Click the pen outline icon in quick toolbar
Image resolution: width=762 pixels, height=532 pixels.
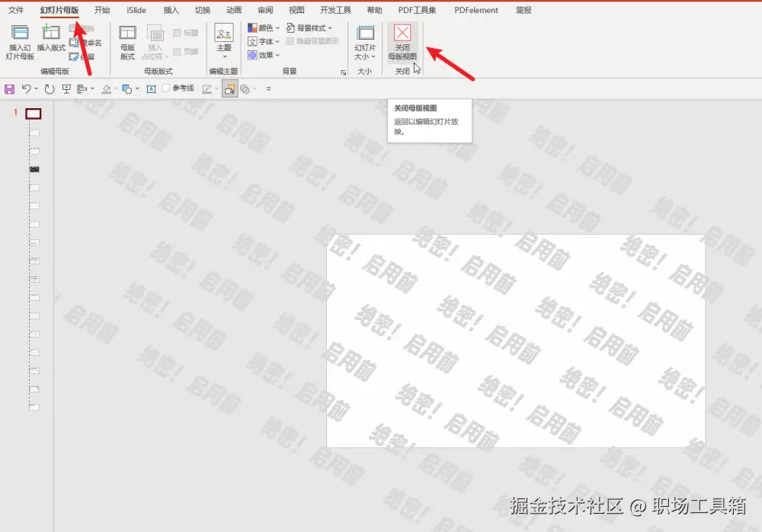point(207,89)
